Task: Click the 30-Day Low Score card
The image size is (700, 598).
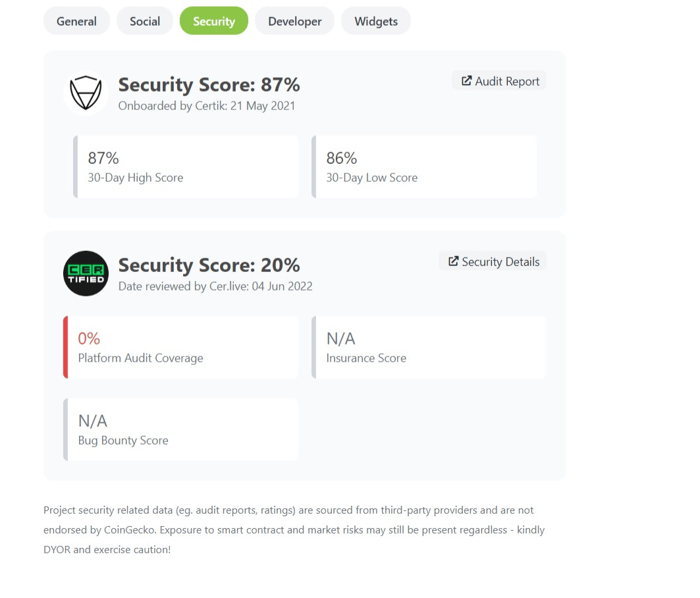Action: tap(425, 167)
